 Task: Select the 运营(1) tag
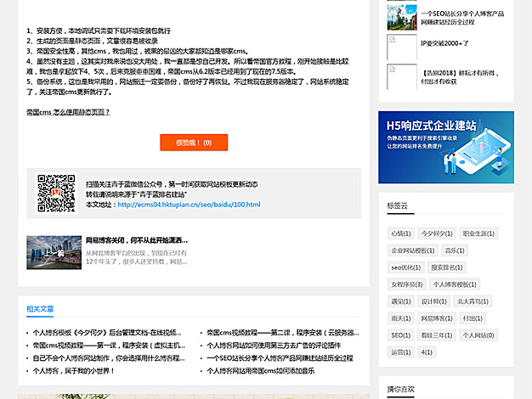(400, 352)
